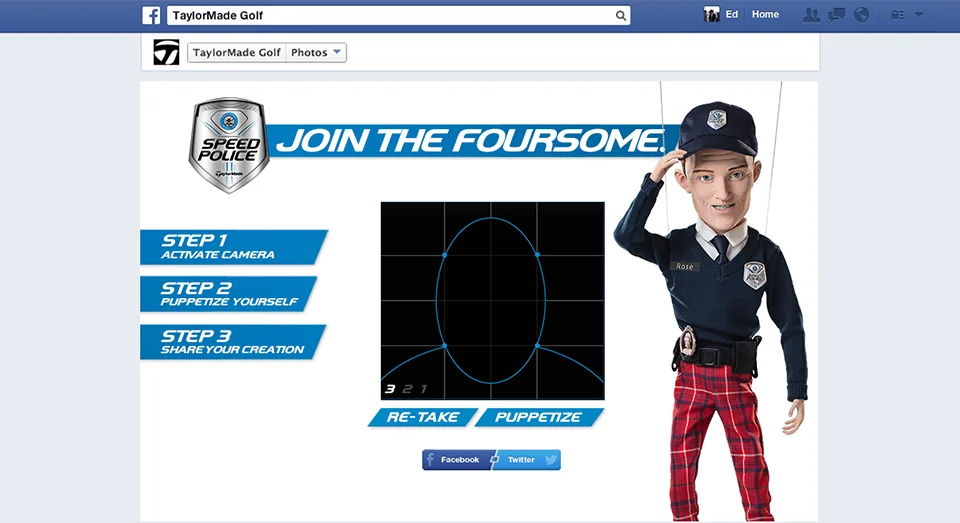Go to Home in the top bar
This screenshot has height=523, width=960.
pos(765,14)
